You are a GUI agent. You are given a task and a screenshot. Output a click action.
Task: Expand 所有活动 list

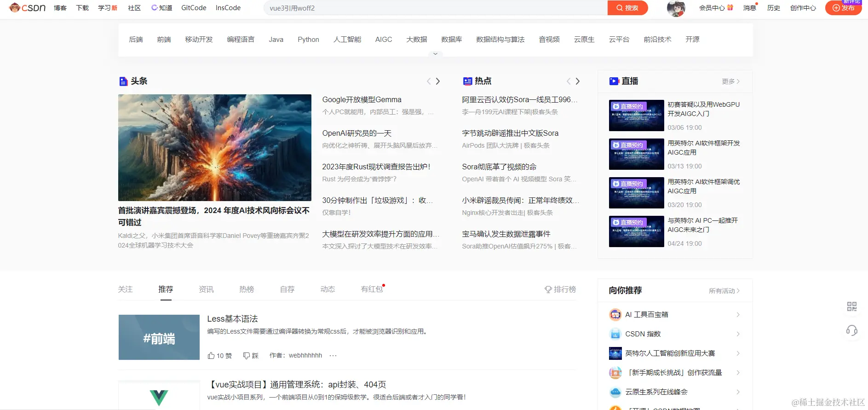pyautogui.click(x=724, y=291)
